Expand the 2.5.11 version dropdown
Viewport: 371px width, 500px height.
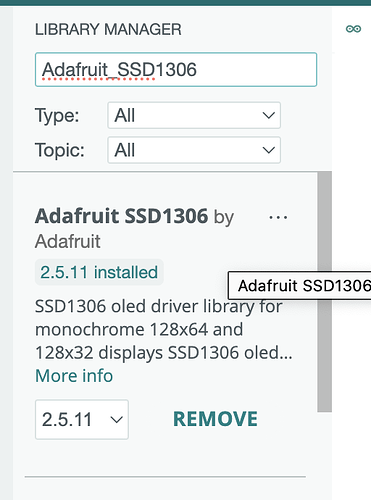[82, 419]
